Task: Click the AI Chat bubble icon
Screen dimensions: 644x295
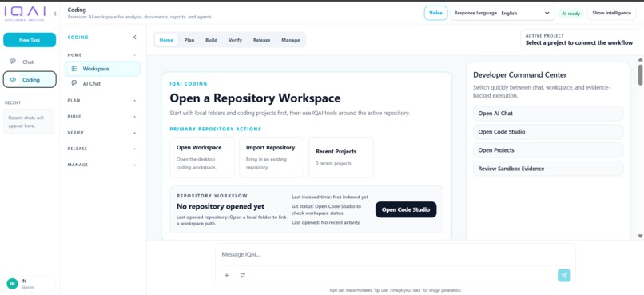Action: (x=74, y=83)
